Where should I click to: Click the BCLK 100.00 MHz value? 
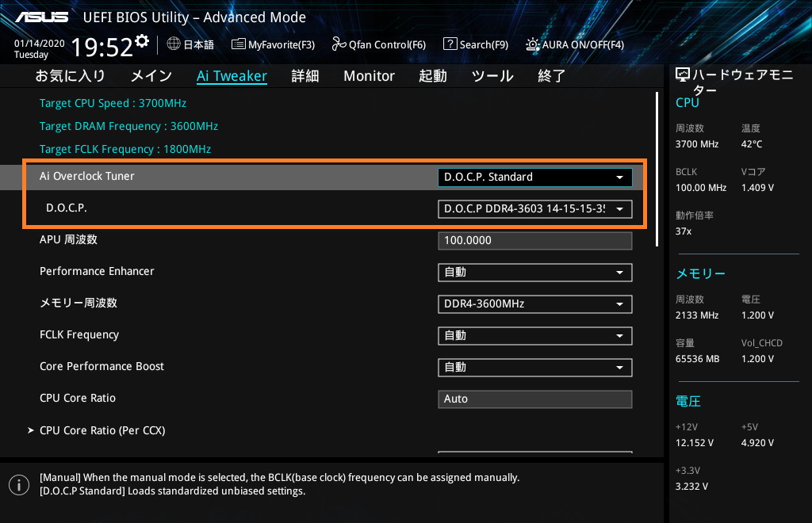pyautogui.click(x=701, y=188)
